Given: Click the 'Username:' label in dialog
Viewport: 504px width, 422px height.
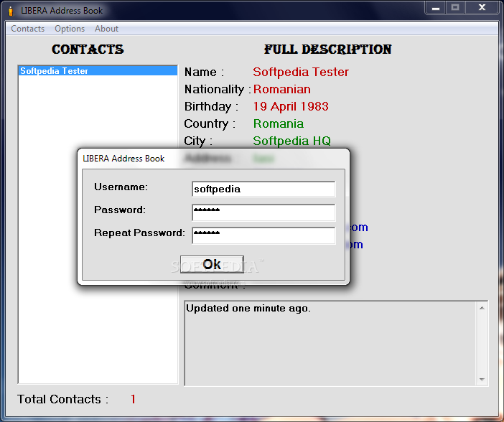Looking at the screenshot, I should pyautogui.click(x=121, y=187).
